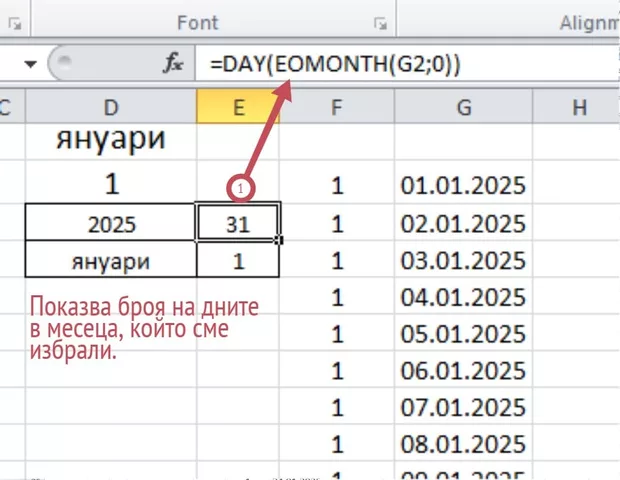The width and height of the screenshot is (620, 480).
Task: Select F cell beside 02.01.2025
Action: pos(337,222)
